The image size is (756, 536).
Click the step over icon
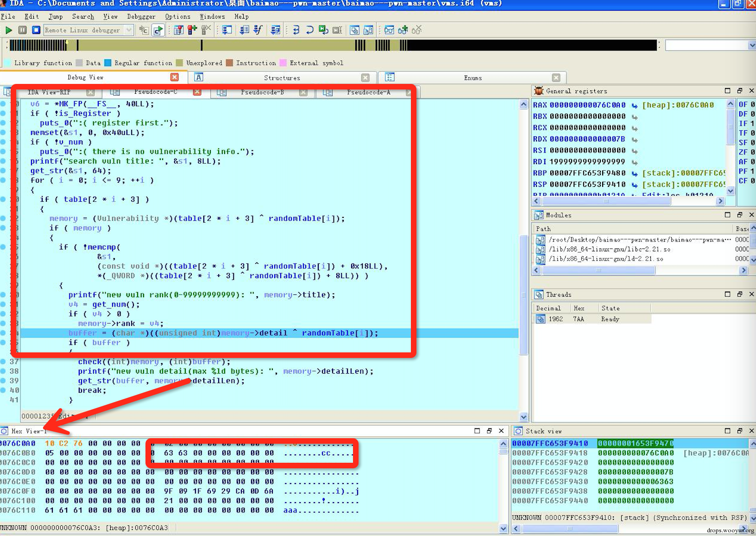309,30
